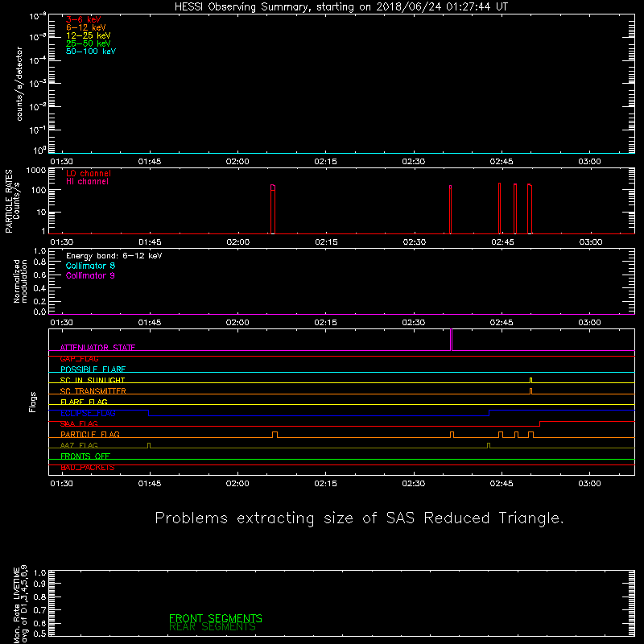This screenshot has width=644, height=644.
Task: Click the 'Energy band: 6-12 keV' label
Action: pyautogui.click(x=114, y=256)
